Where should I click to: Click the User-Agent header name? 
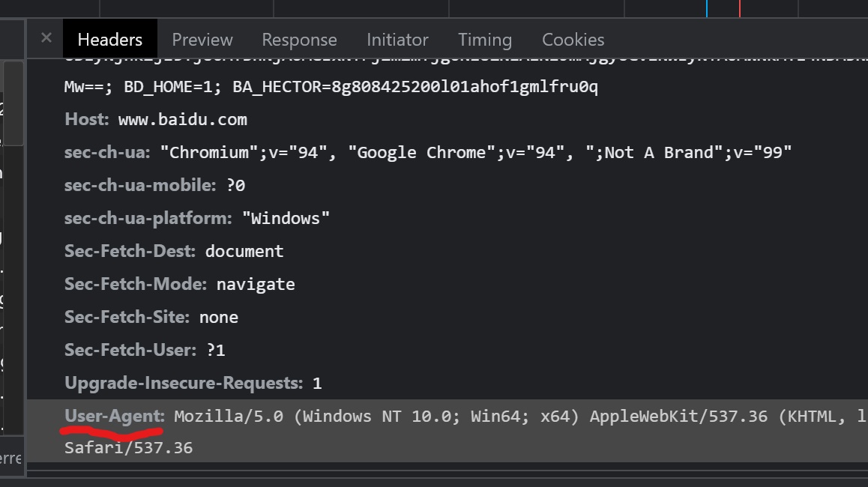pyautogui.click(x=115, y=416)
